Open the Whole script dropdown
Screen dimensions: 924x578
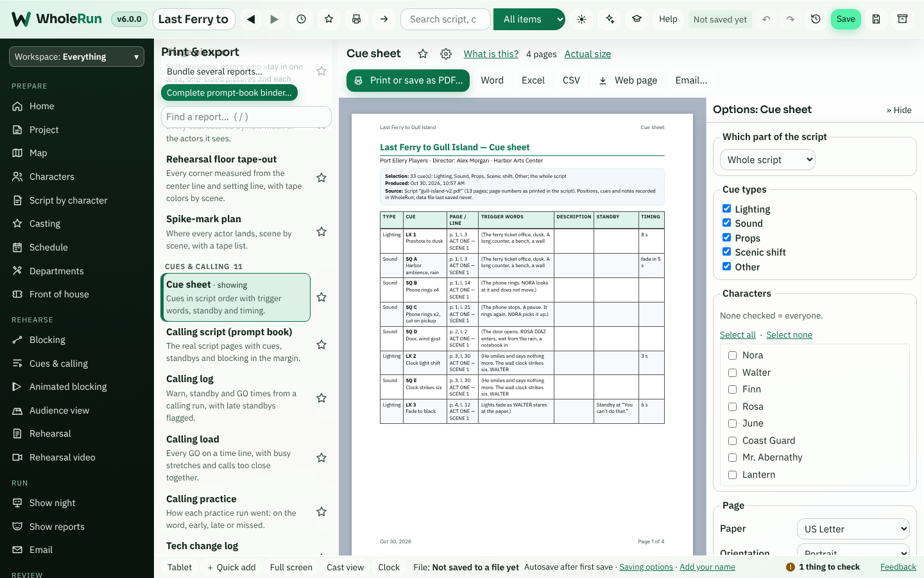[767, 160]
